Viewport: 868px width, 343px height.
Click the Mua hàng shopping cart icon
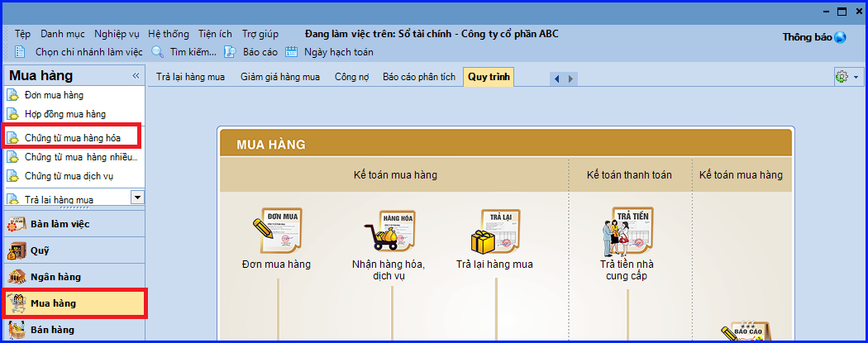click(17, 303)
